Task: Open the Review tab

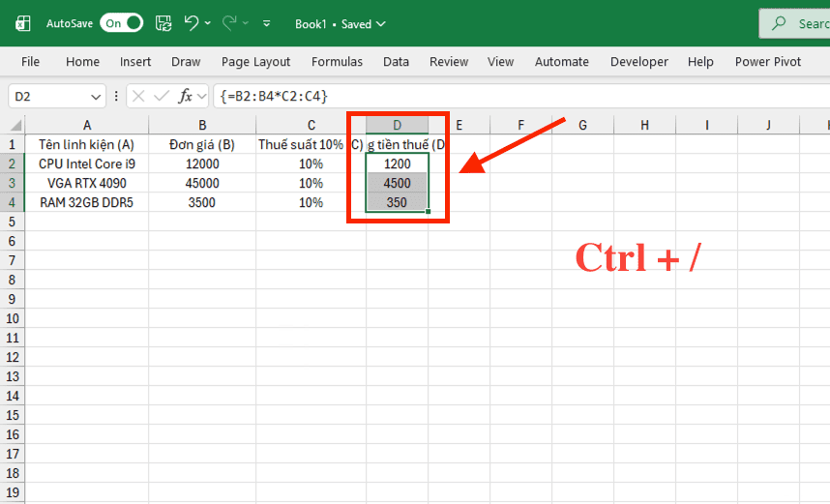Action: pos(449,61)
